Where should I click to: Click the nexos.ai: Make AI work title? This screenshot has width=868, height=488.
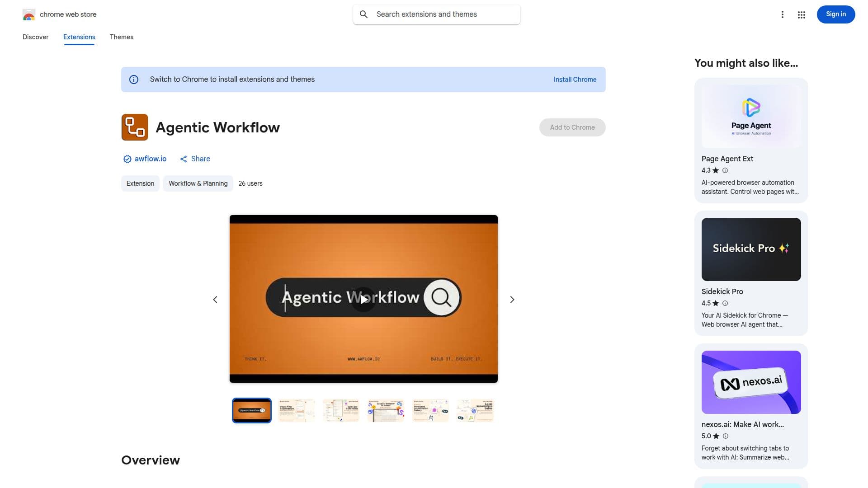(x=742, y=425)
